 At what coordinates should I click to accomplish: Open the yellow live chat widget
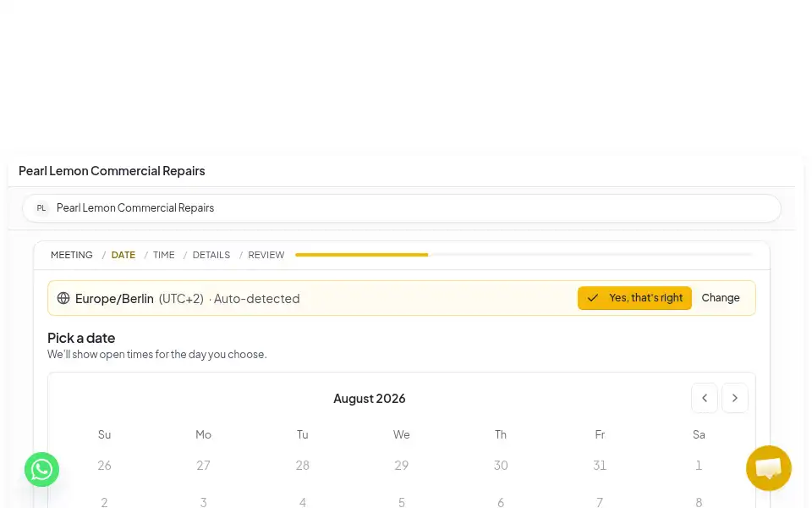pos(769,468)
